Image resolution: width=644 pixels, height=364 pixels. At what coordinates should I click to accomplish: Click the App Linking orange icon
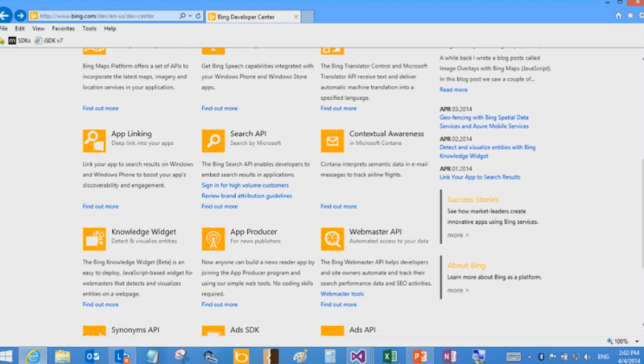(94, 141)
